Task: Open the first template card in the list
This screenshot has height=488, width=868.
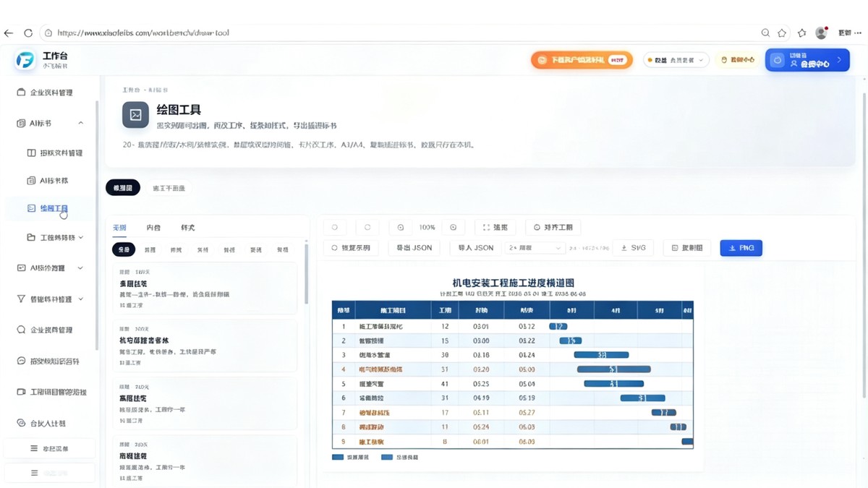Action: click(x=205, y=288)
